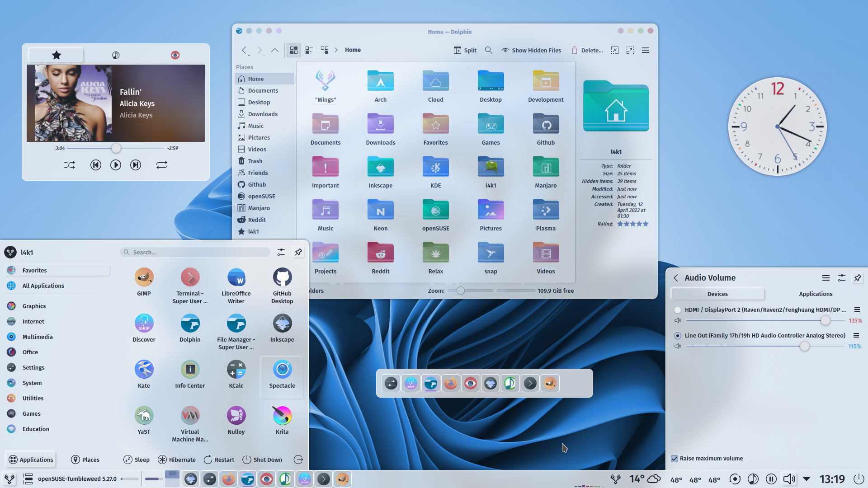Open the Arch folder
The width and height of the screenshot is (868, 488).
click(x=381, y=86)
